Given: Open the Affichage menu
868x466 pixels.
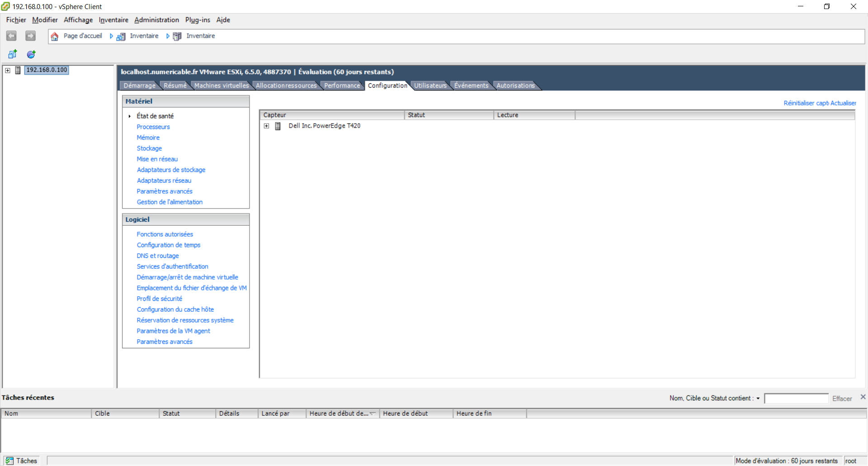Looking at the screenshot, I should click(x=78, y=20).
